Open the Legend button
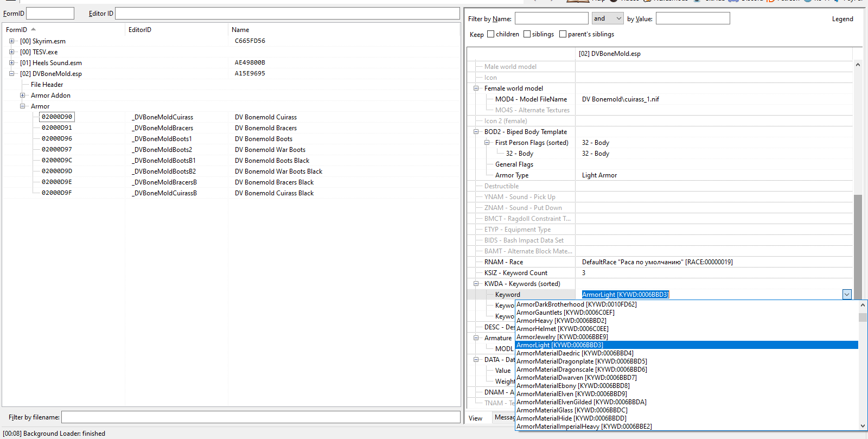 (x=843, y=19)
